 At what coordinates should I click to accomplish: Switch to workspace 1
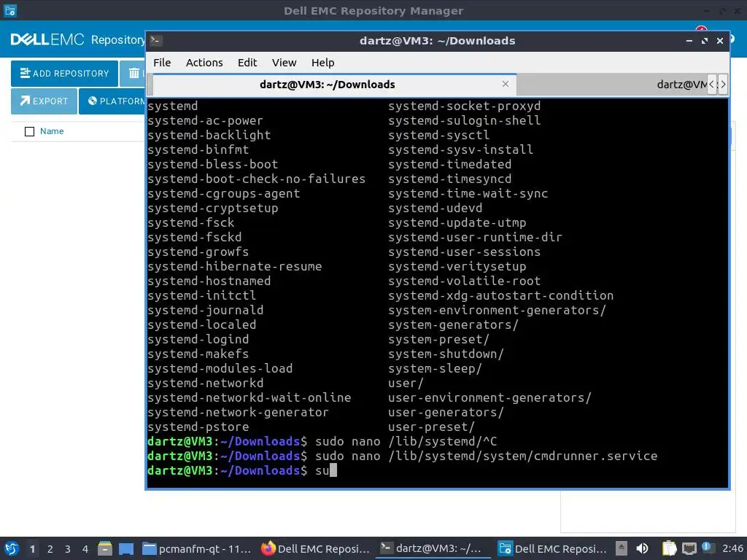point(32,549)
